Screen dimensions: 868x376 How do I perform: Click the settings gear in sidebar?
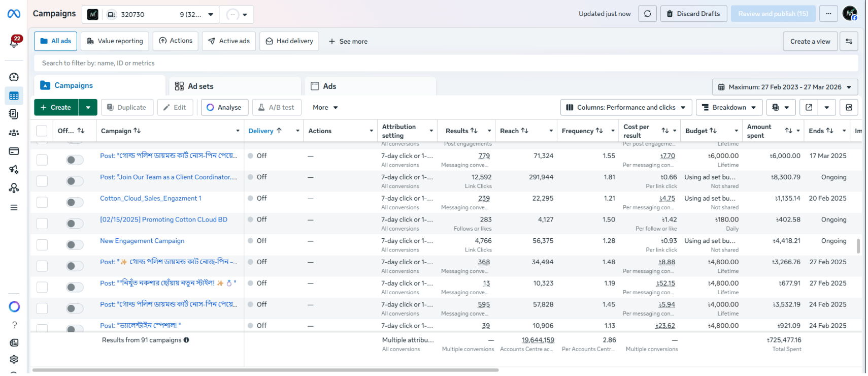point(14,359)
